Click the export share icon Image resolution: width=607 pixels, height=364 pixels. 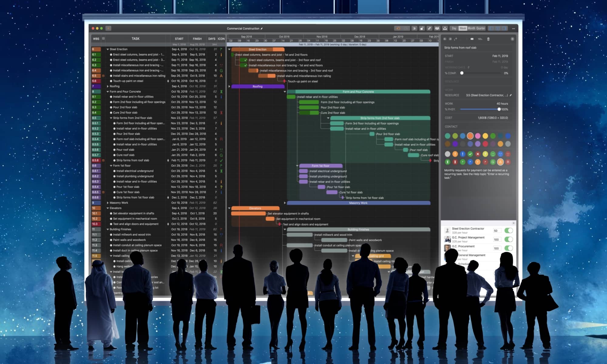445,28
